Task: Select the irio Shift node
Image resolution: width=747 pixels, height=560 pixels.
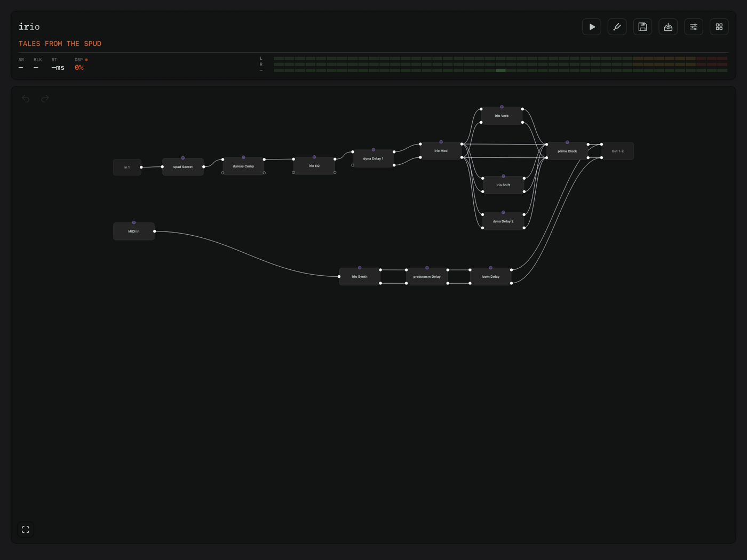Action: point(503,185)
